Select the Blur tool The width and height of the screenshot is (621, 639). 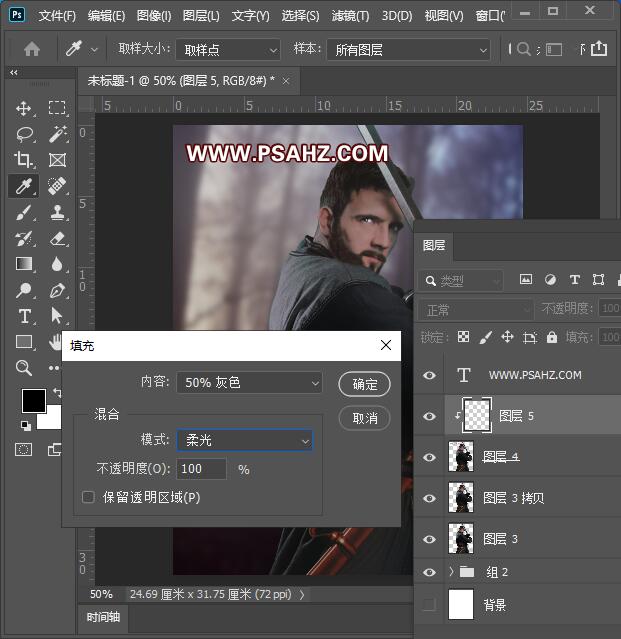57,264
